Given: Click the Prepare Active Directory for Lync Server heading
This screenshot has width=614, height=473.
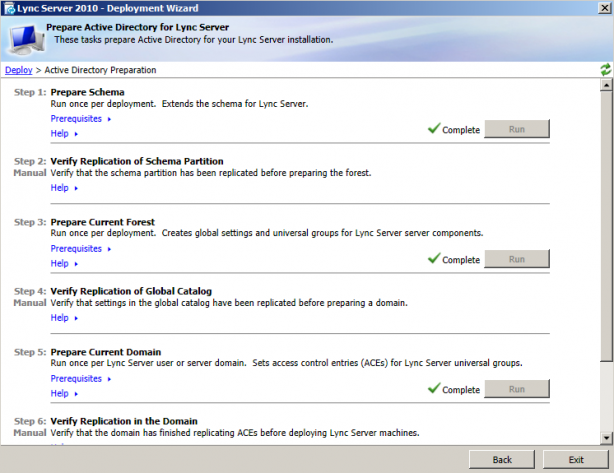Looking at the screenshot, I should (x=137, y=27).
